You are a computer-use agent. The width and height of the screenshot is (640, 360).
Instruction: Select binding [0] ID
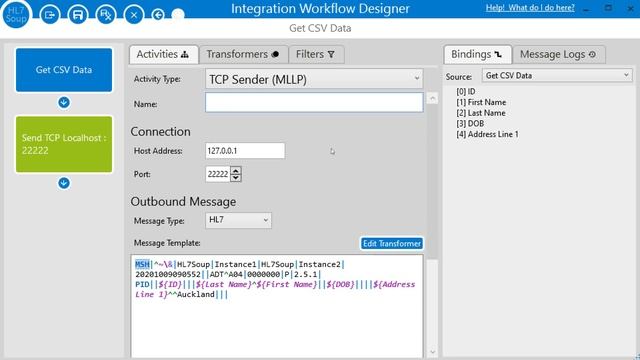point(466,91)
